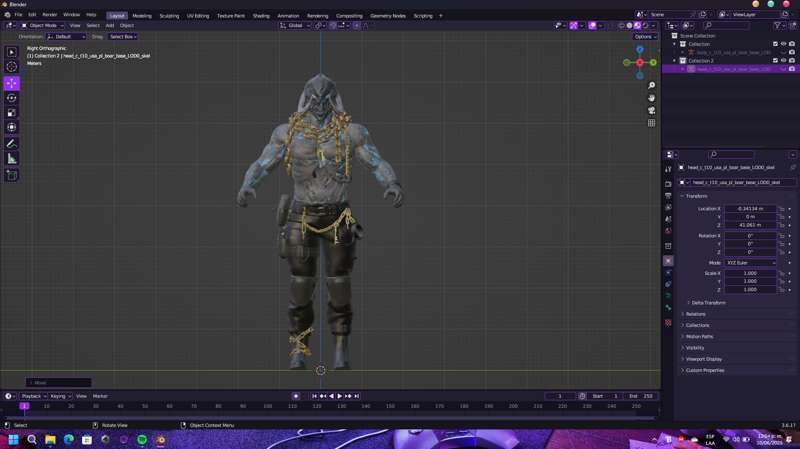Hide Collection 2 with eye icon
800x449 pixels.
tap(784, 60)
